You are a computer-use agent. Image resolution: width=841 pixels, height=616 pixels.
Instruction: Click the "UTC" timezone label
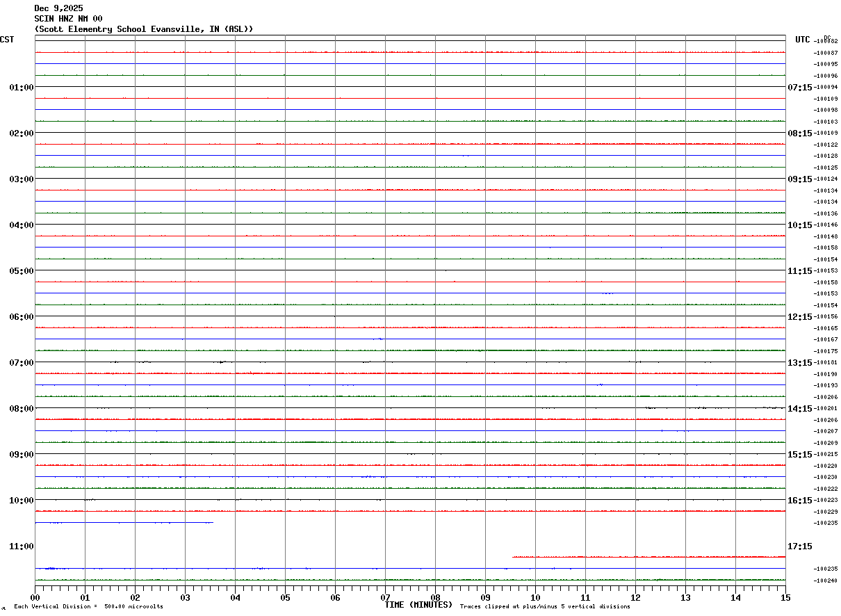click(803, 40)
